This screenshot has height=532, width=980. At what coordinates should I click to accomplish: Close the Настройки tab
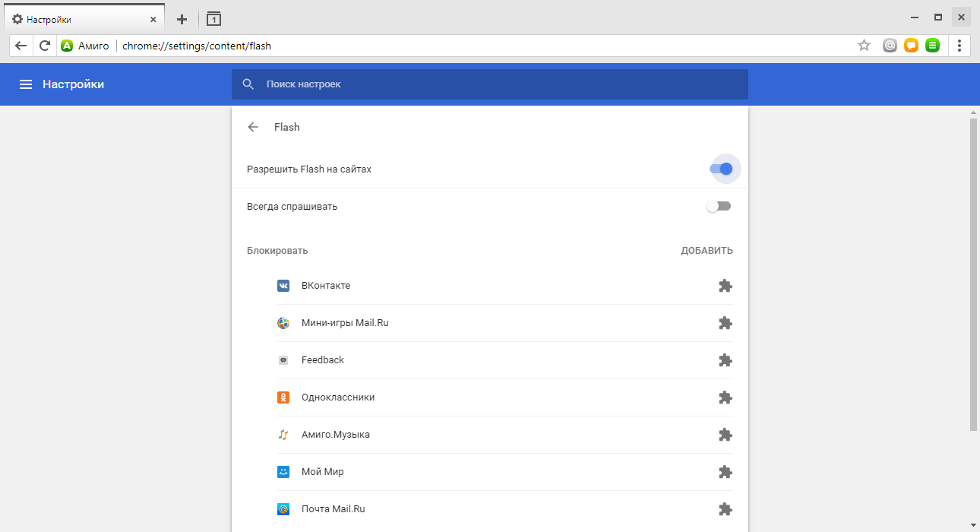(153, 19)
